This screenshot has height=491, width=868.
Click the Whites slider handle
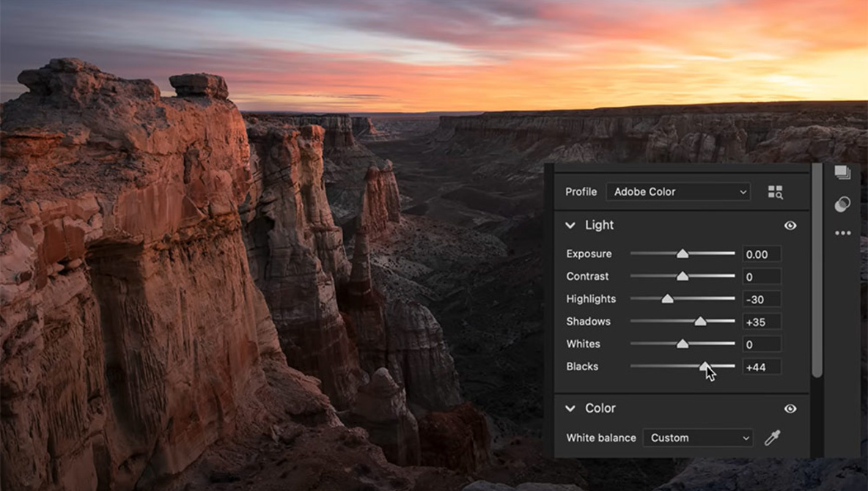pyautogui.click(x=683, y=344)
